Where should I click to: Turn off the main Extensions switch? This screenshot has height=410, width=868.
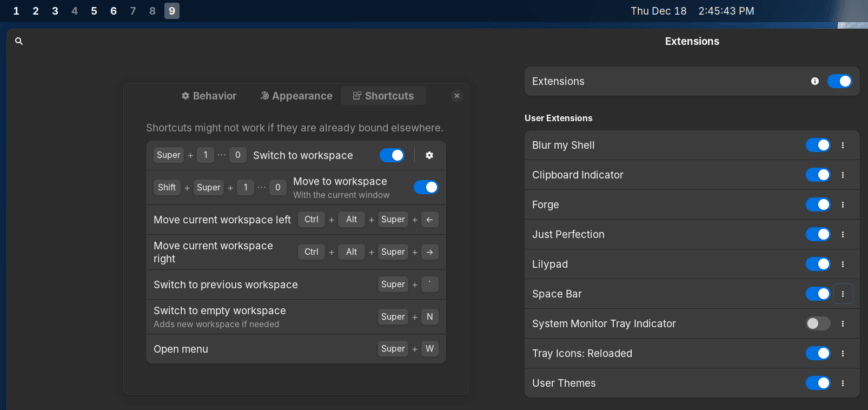[839, 81]
